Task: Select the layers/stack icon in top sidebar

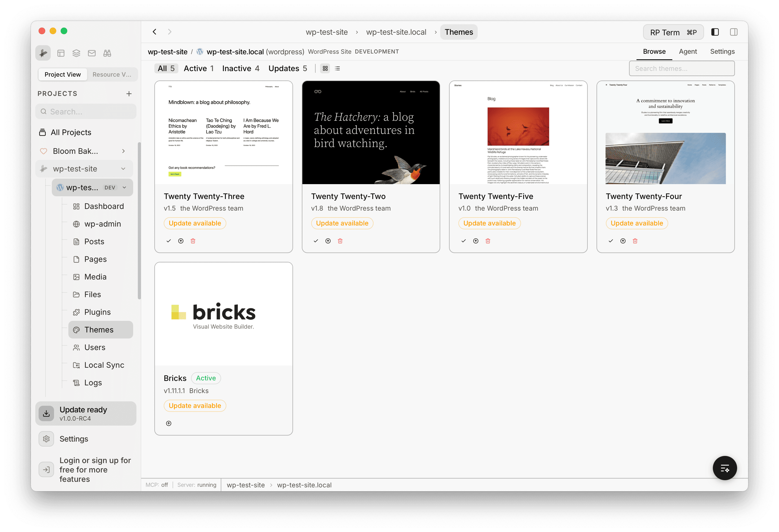Action: pyautogui.click(x=76, y=53)
